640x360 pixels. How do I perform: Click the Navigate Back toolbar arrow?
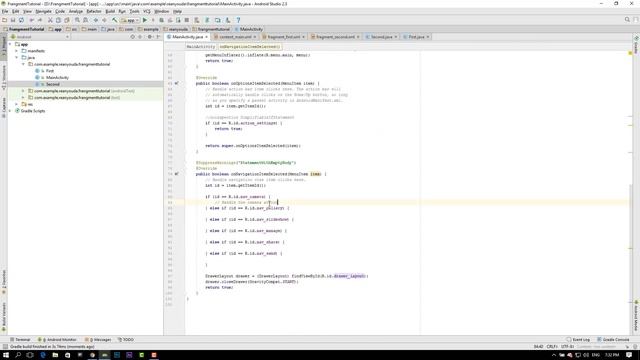(96, 20)
